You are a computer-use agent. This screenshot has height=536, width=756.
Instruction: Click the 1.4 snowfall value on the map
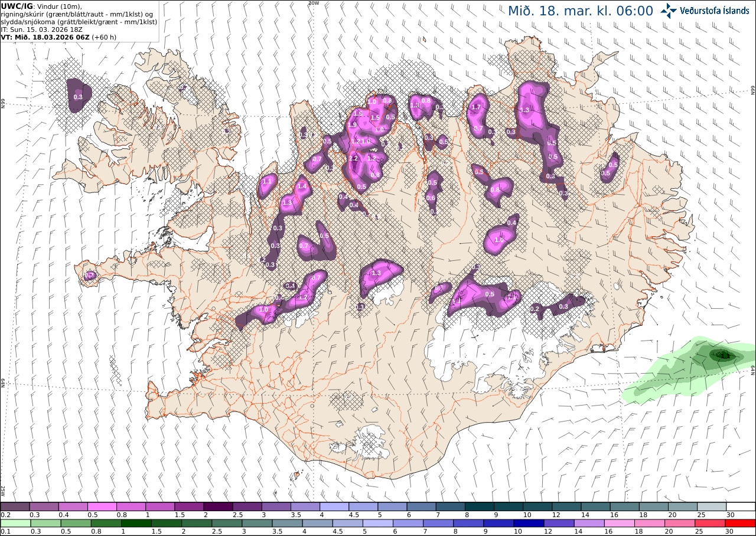(x=302, y=187)
